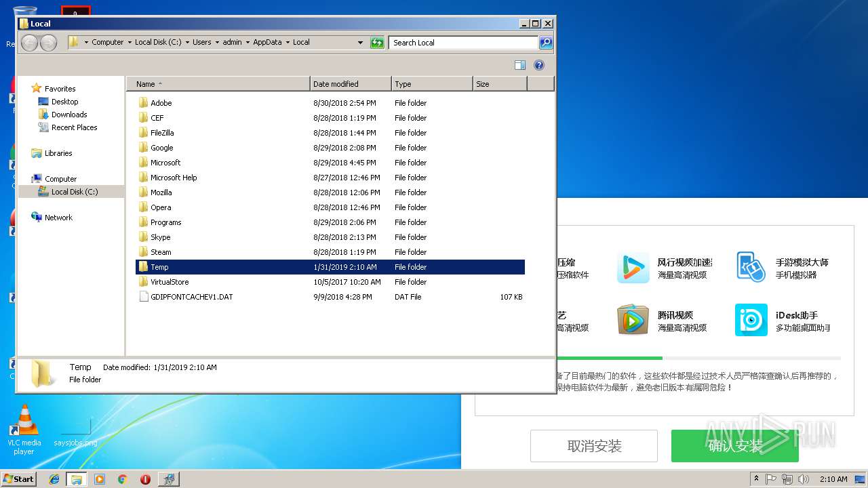This screenshot has width=868, height=488.
Task: Expand the Computer breadcrumb arrow
Action: click(130, 43)
